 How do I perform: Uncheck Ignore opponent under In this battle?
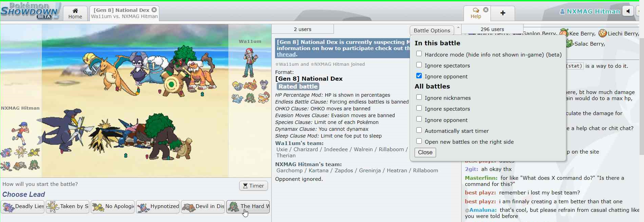[419, 76]
